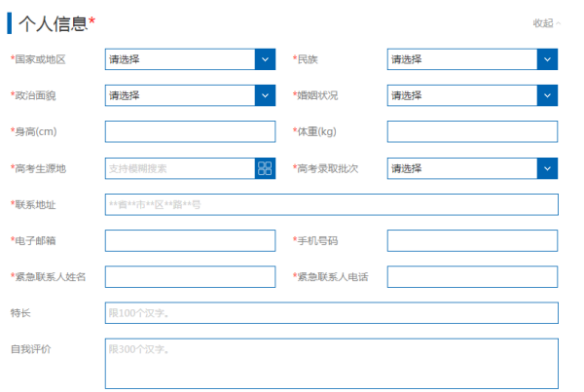584x392 pixels.
Task: Open the 民族 dropdown
Action: (x=462, y=59)
